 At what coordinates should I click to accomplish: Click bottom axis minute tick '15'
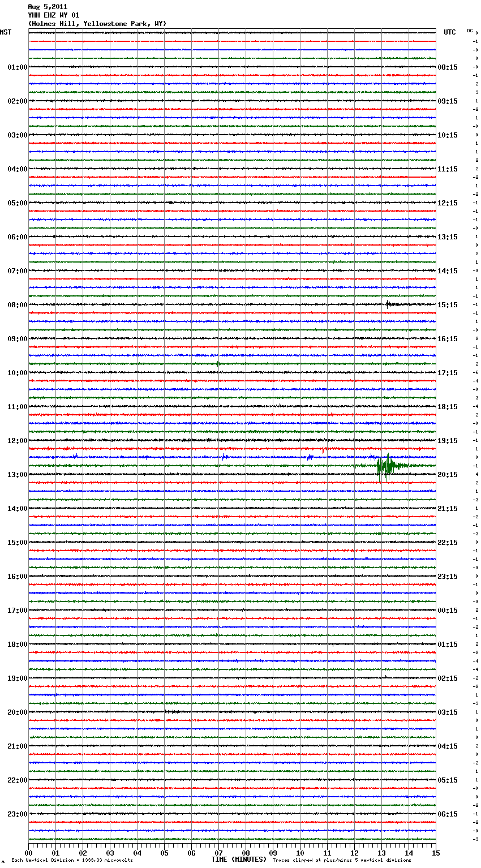click(436, 853)
